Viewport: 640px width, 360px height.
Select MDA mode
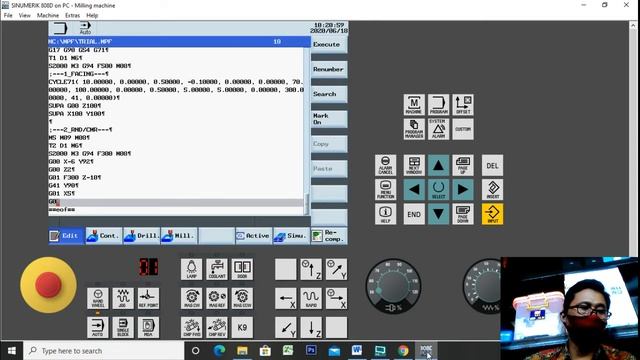click(148, 327)
